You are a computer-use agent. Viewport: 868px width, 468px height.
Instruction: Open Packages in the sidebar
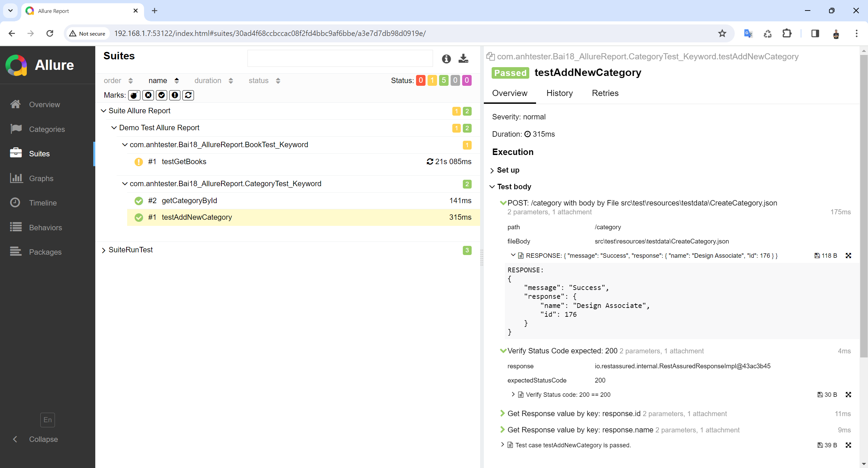click(47, 252)
